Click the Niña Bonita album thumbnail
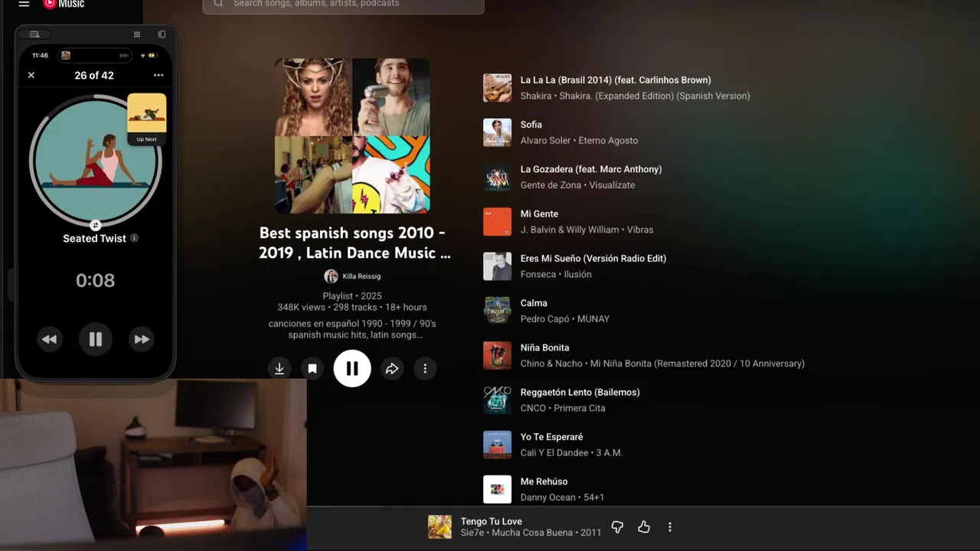This screenshot has height=551, width=980. pos(498,356)
